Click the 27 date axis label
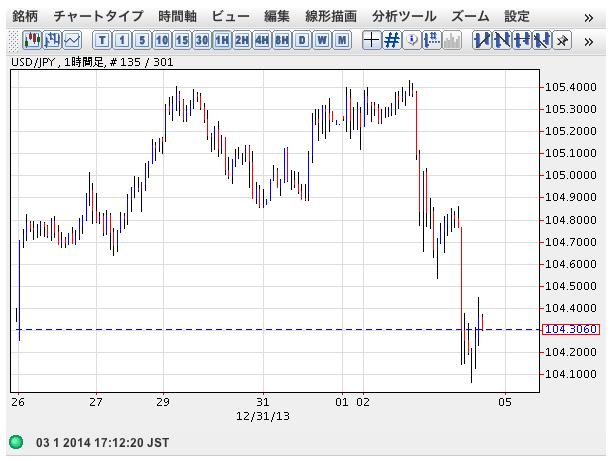The height and width of the screenshot is (461, 612). click(96, 402)
